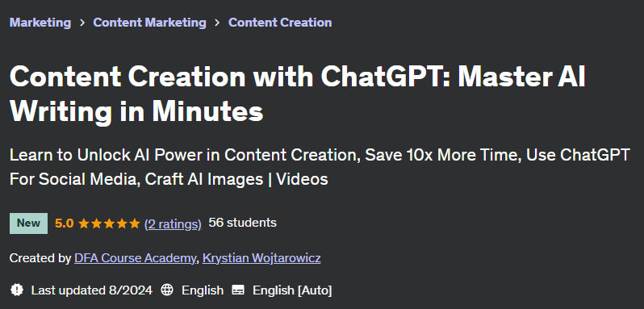Image resolution: width=644 pixels, height=309 pixels.
Task: Click the 56 students count
Action: (x=242, y=223)
